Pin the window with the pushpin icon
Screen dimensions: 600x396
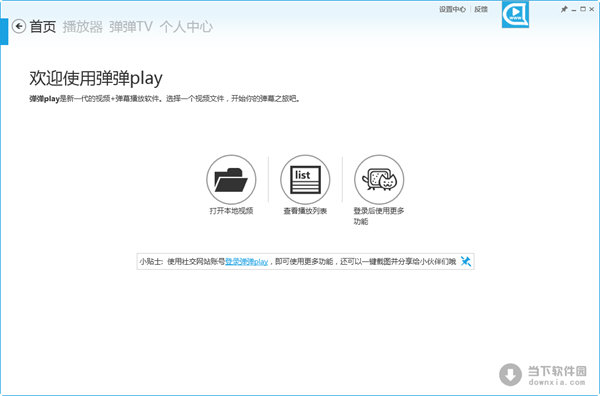[x=564, y=9]
